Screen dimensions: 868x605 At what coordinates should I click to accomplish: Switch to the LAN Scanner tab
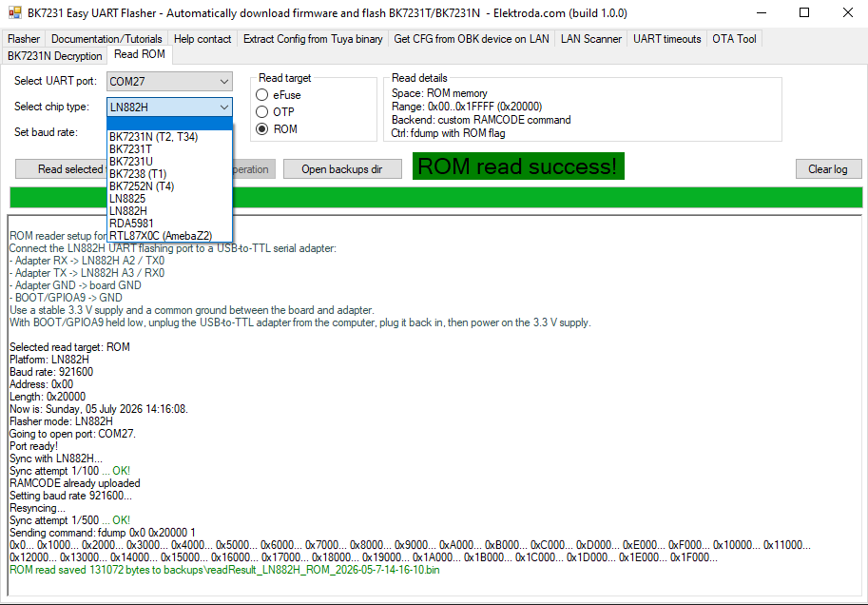(591, 39)
